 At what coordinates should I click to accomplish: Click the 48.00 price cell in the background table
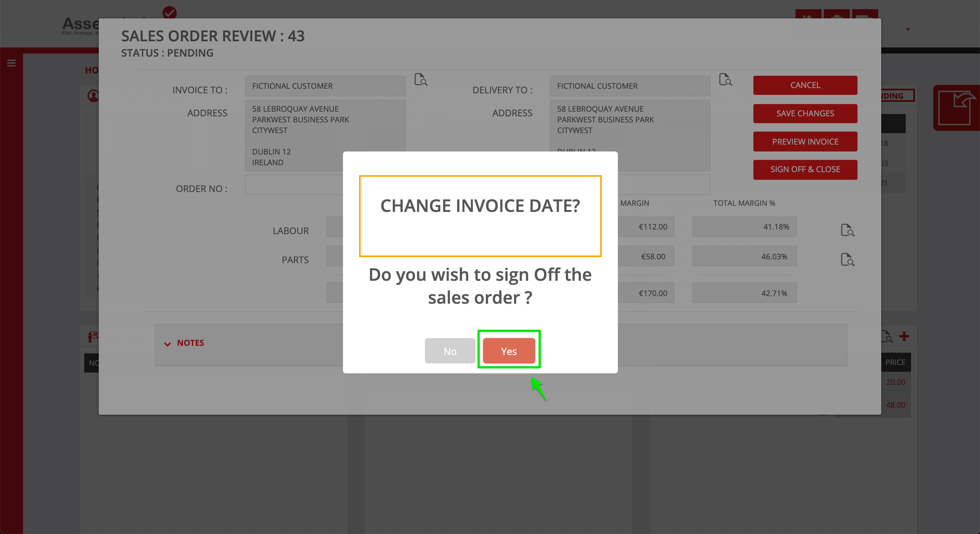(896, 405)
